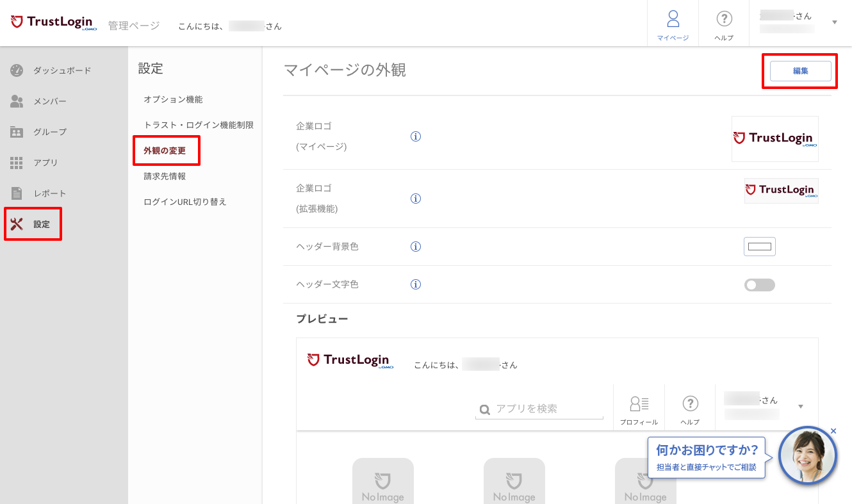Open the アプリ sidebar menu
Screen dimensions: 852x504
coord(45,163)
